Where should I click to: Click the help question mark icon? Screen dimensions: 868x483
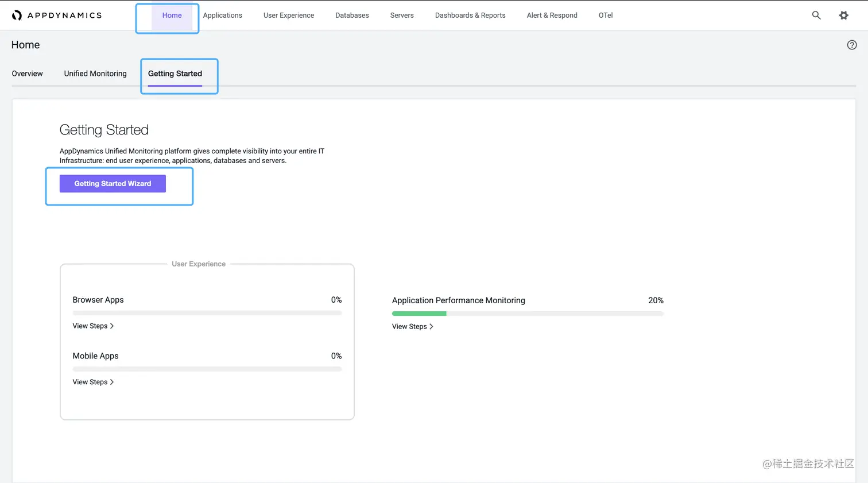852,45
